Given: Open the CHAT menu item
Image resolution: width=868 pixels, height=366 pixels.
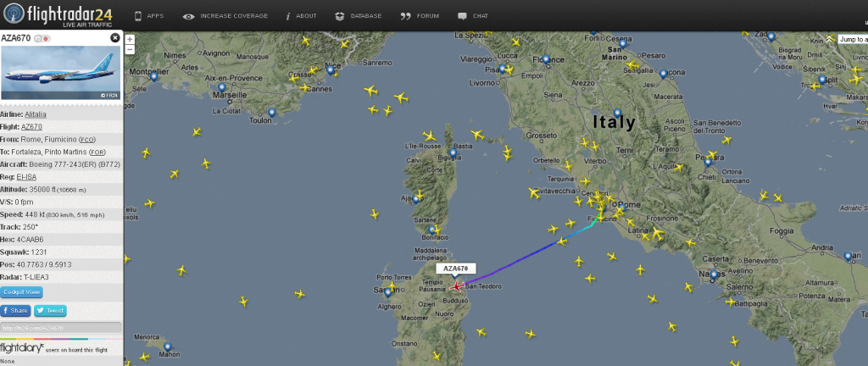Looking at the screenshot, I should pos(473,16).
